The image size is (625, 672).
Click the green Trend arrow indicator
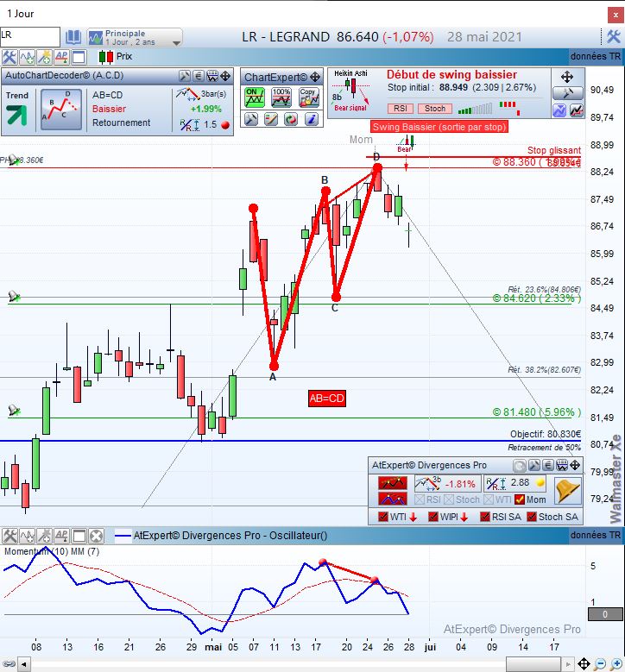(x=16, y=115)
